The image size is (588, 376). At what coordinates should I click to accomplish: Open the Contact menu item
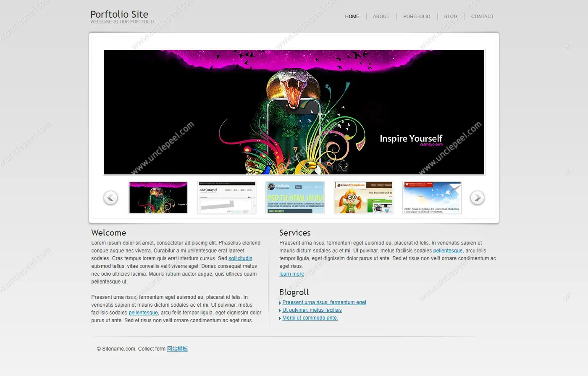pos(482,16)
